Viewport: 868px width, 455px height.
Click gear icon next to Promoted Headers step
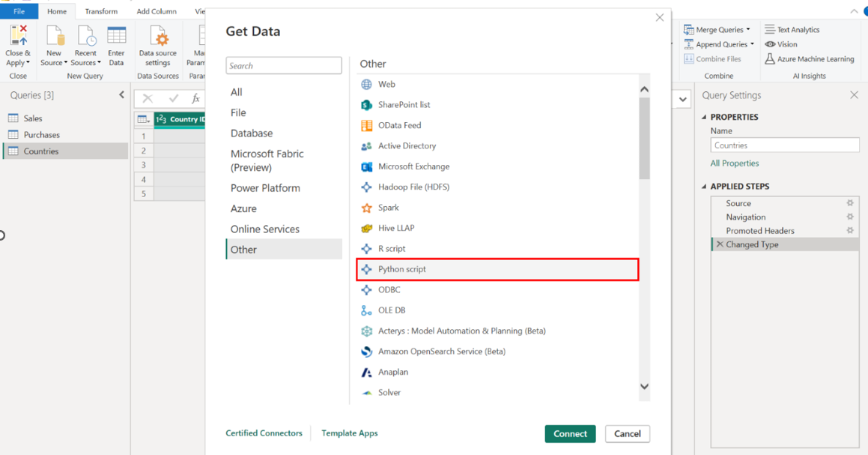coord(850,231)
